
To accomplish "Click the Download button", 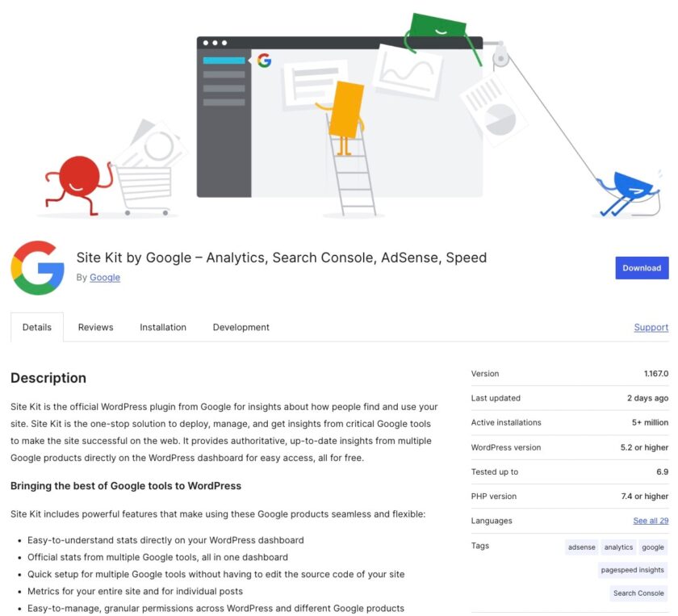I will pyautogui.click(x=642, y=267).
